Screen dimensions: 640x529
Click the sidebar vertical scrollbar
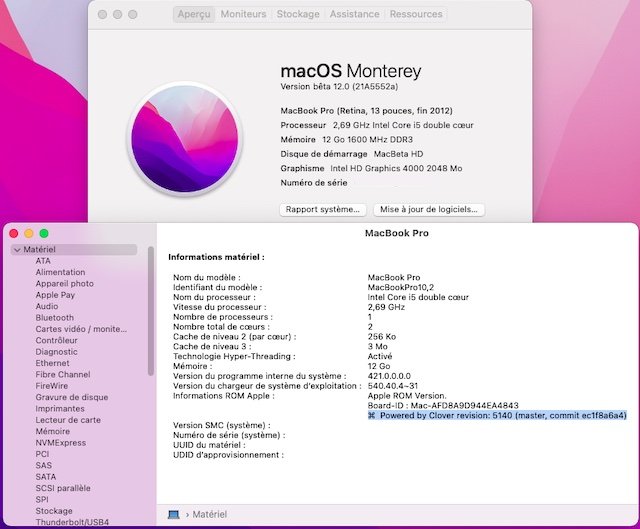[151, 311]
